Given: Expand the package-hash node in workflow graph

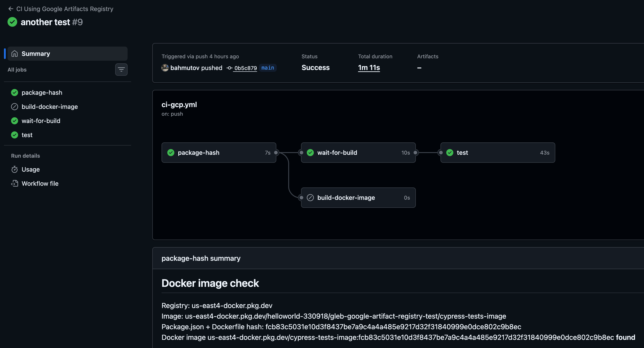Looking at the screenshot, I should [x=219, y=153].
